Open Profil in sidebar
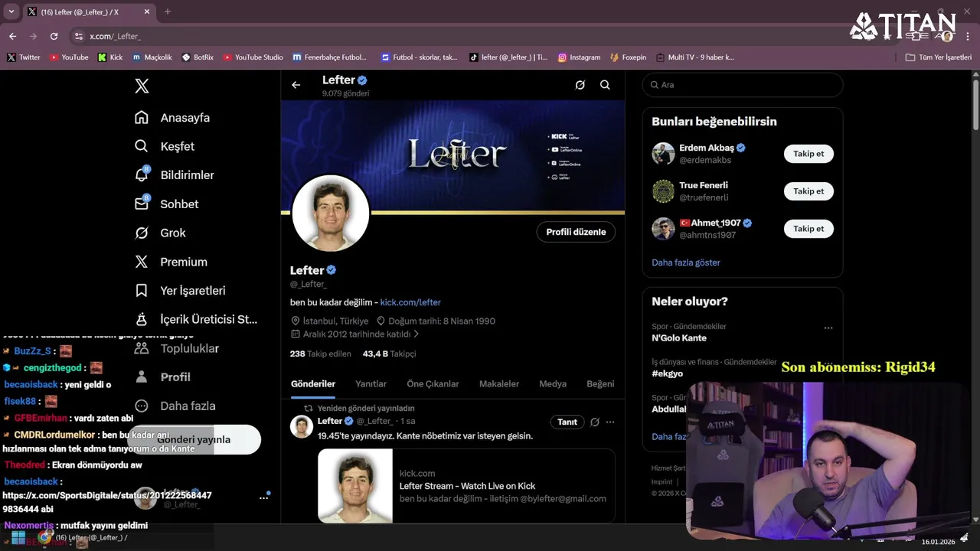980x551 pixels. point(162,377)
